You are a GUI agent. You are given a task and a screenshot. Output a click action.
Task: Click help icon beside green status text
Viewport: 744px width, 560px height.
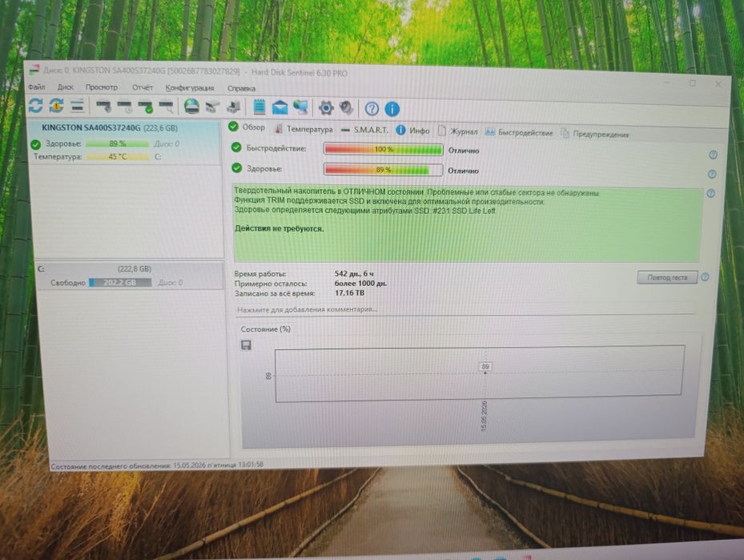point(711,193)
